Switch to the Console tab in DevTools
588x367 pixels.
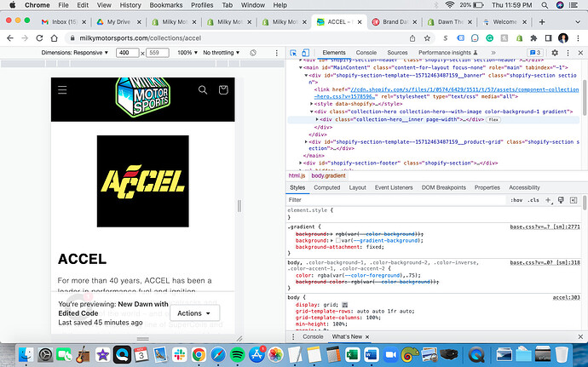point(366,53)
